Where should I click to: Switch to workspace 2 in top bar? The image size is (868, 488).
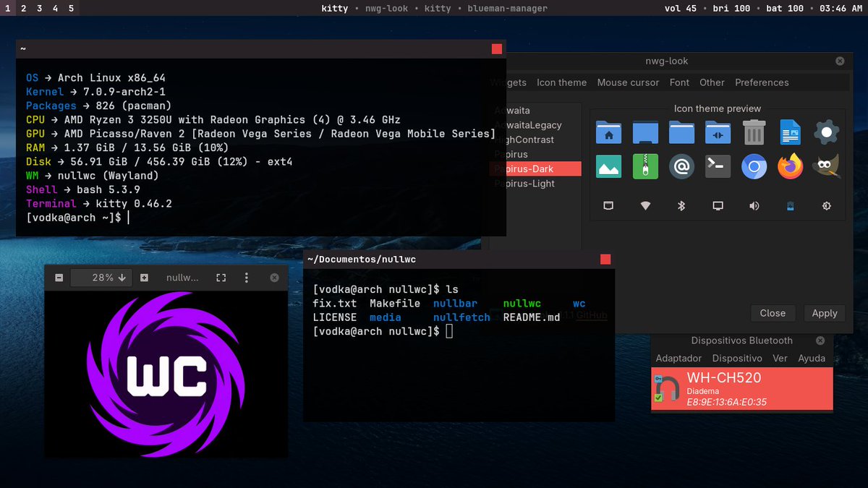click(x=23, y=8)
